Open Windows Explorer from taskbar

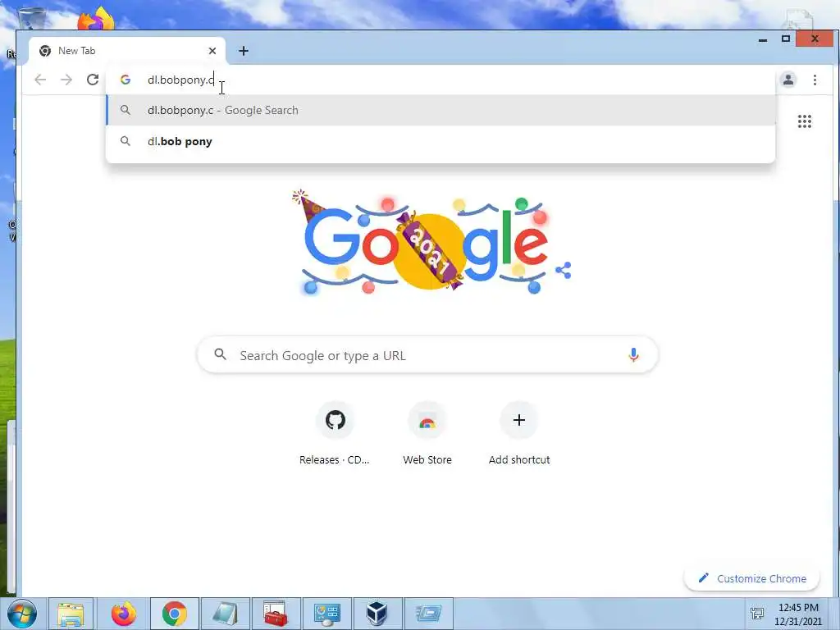[x=71, y=614]
